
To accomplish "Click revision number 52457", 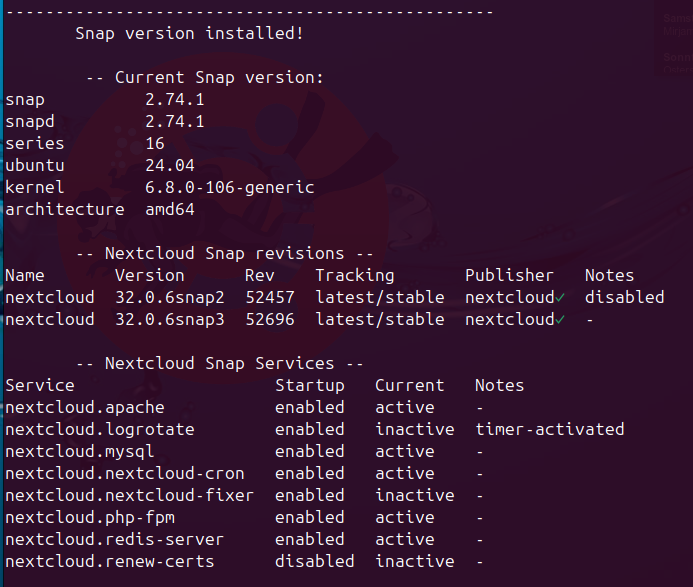I will click(x=270, y=297).
